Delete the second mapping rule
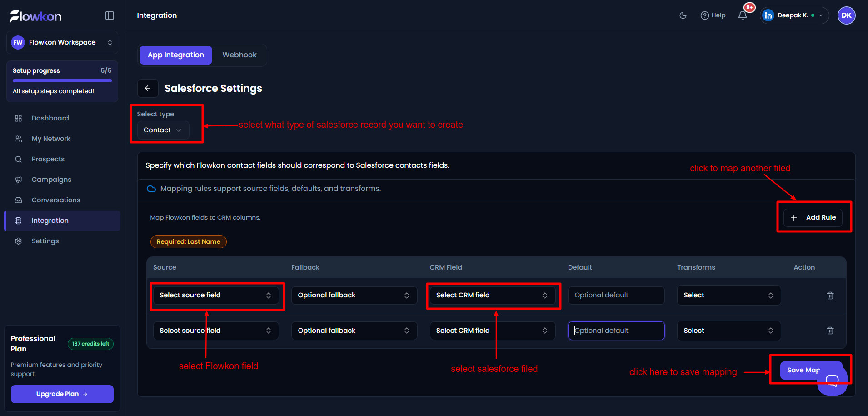868x416 pixels. (830, 331)
